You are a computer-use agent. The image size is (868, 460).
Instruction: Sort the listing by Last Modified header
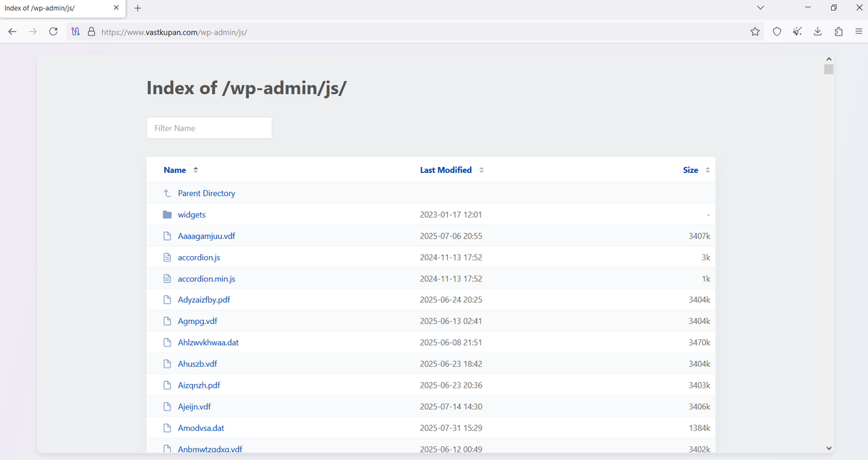(x=446, y=170)
